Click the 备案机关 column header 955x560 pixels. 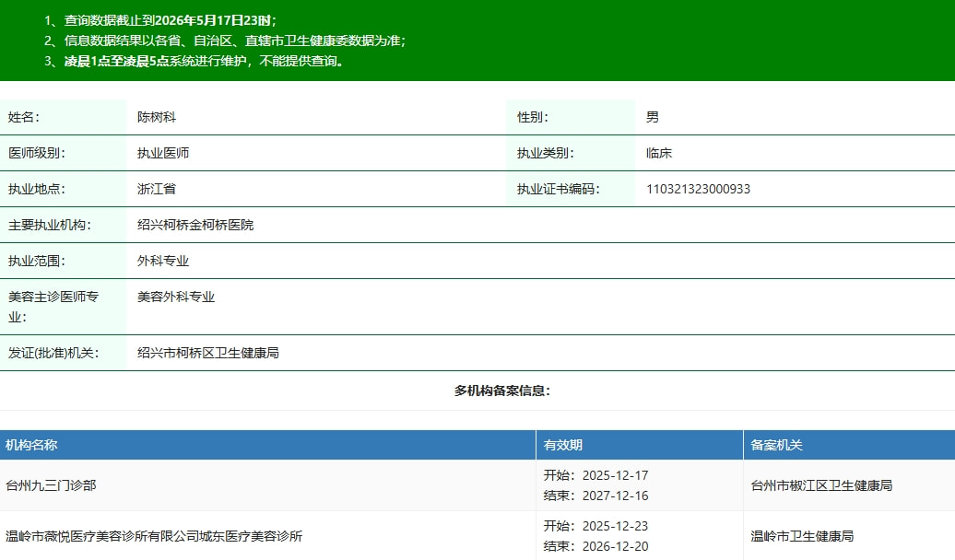coord(776,445)
